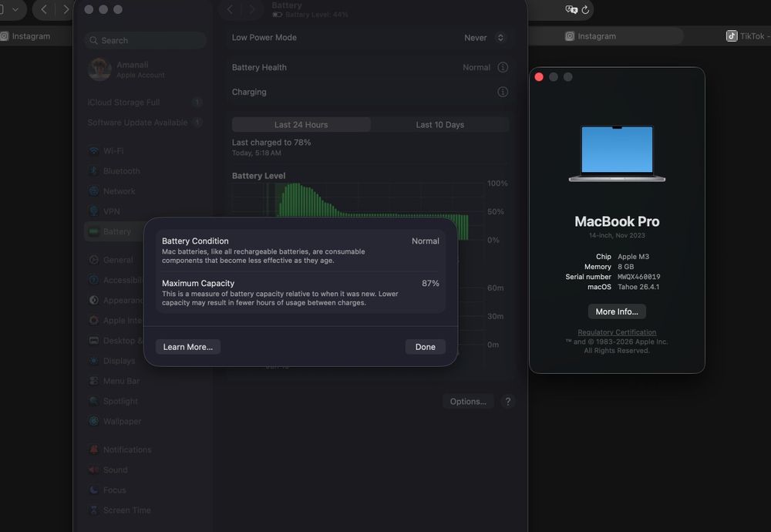The image size is (771, 532).
Task: Click More Info in About This Mac
Action: click(617, 311)
